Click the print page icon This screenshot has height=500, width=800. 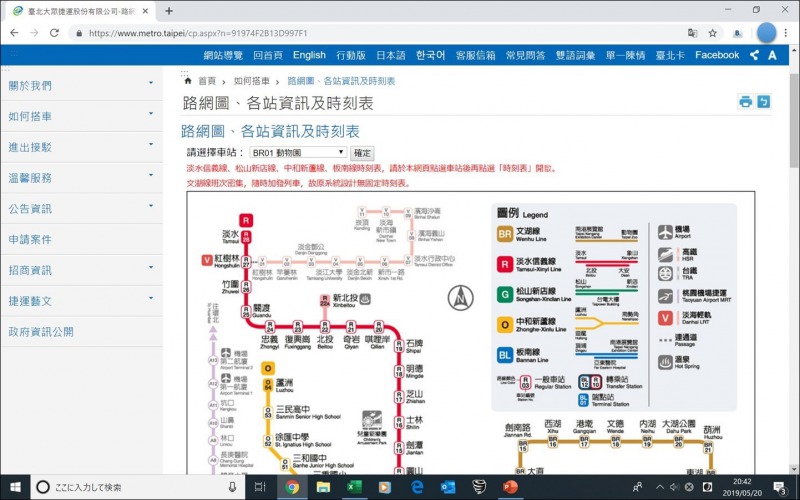tap(745, 102)
